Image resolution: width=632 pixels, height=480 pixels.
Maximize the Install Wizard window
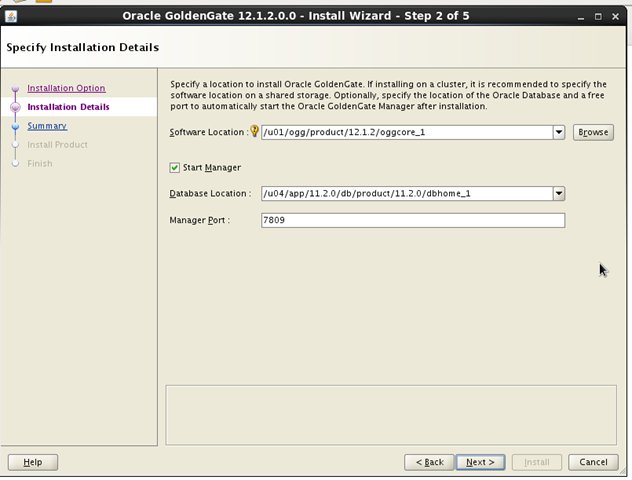pyautogui.click(x=598, y=17)
